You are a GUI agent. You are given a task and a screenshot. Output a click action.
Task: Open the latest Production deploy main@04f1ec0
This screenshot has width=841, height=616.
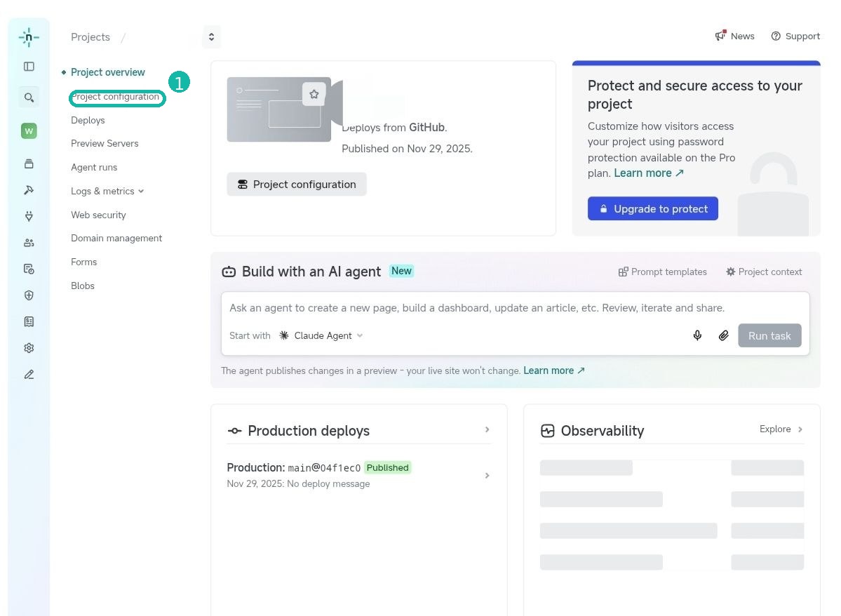324,467
